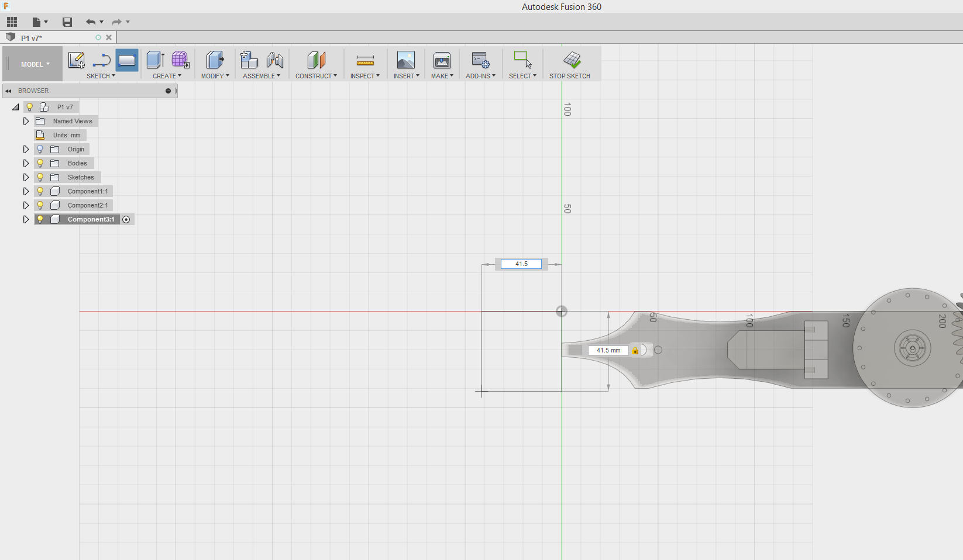Click the sketch origin point
Image resolution: width=963 pixels, height=560 pixels.
coord(562,312)
